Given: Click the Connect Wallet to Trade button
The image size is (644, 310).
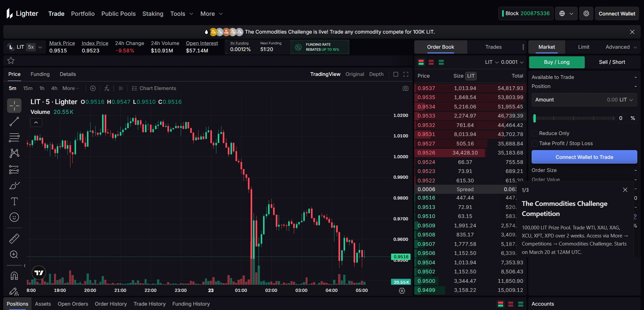Looking at the screenshot, I should (x=584, y=157).
